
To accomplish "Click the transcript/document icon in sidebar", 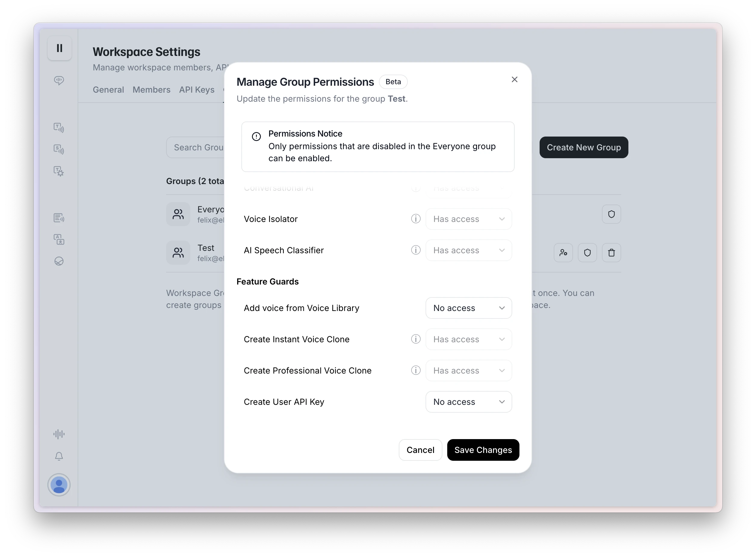I will coord(59,217).
